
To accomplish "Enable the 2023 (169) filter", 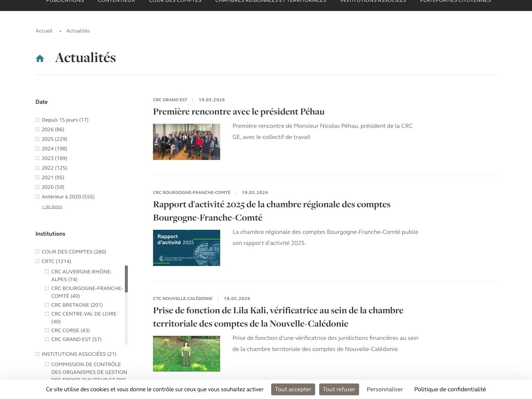I will (x=37, y=158).
